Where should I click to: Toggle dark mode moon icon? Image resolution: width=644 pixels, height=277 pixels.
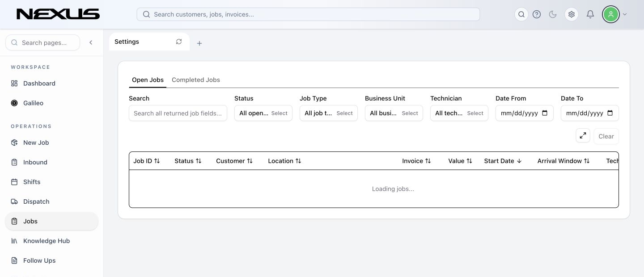pyautogui.click(x=553, y=14)
